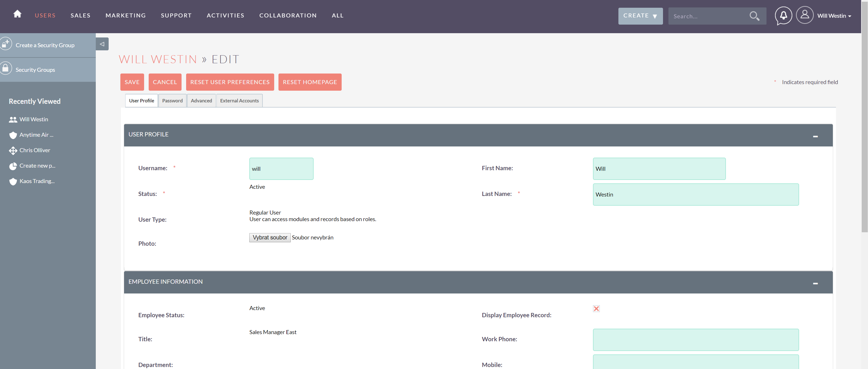
Task: Click Reset User Preferences button
Action: click(230, 82)
